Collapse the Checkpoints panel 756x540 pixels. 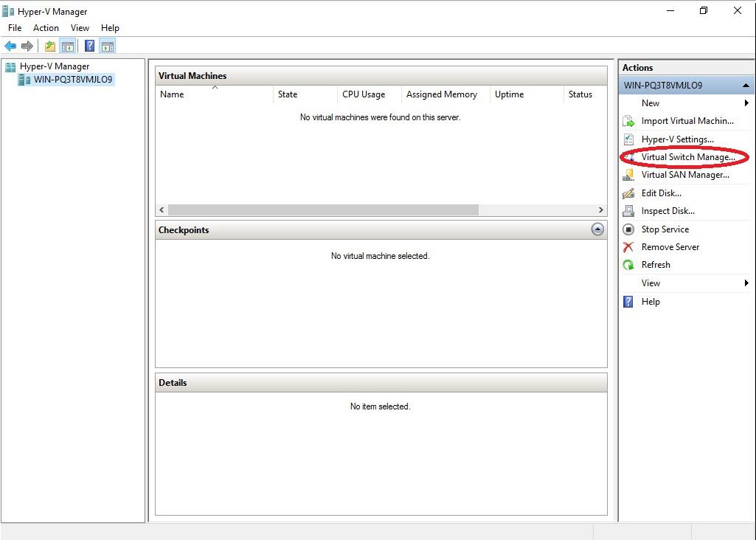(597, 229)
